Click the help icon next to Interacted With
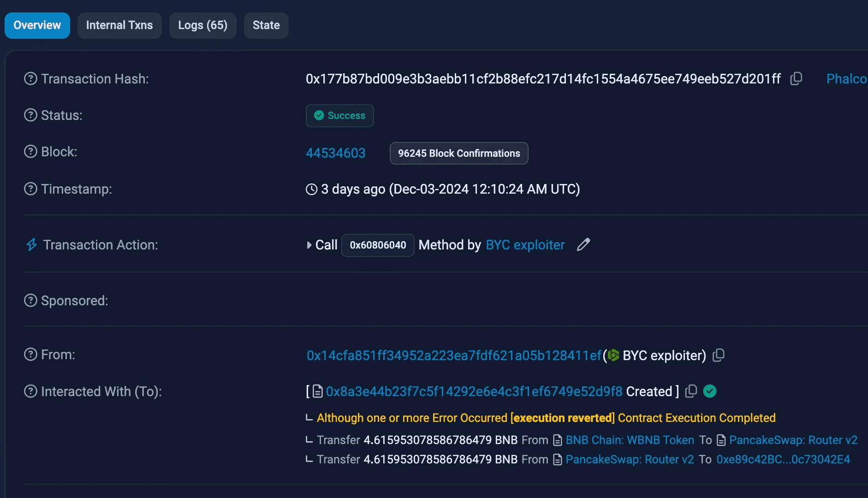 [x=30, y=391]
